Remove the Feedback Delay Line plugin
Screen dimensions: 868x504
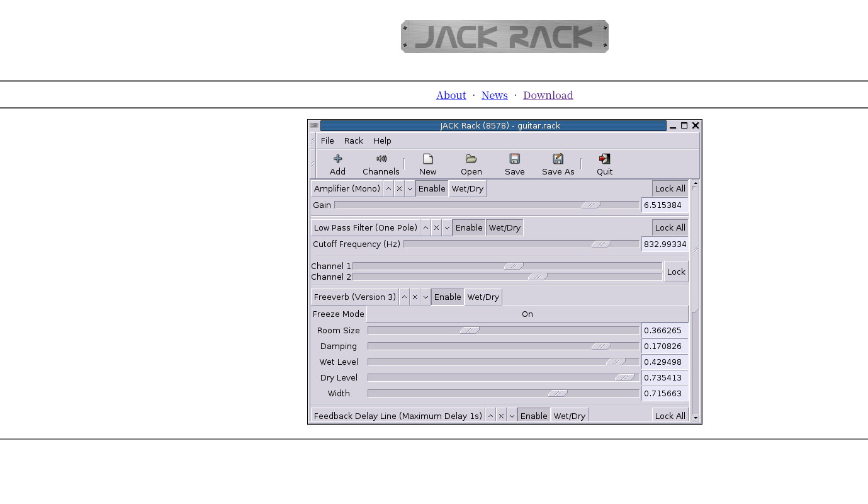click(x=501, y=416)
